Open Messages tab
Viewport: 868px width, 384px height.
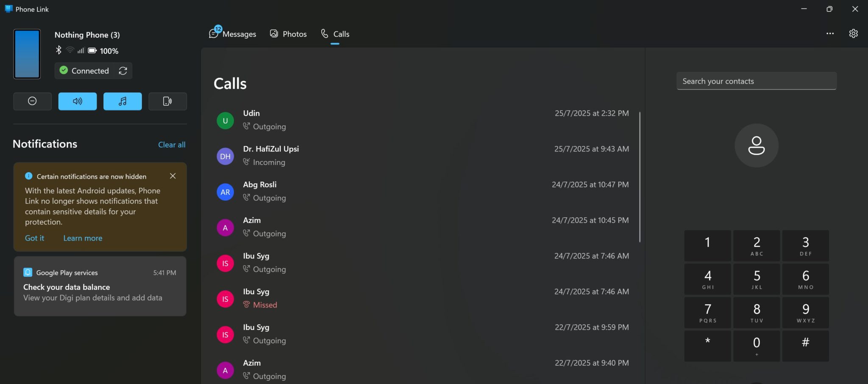[x=232, y=34]
